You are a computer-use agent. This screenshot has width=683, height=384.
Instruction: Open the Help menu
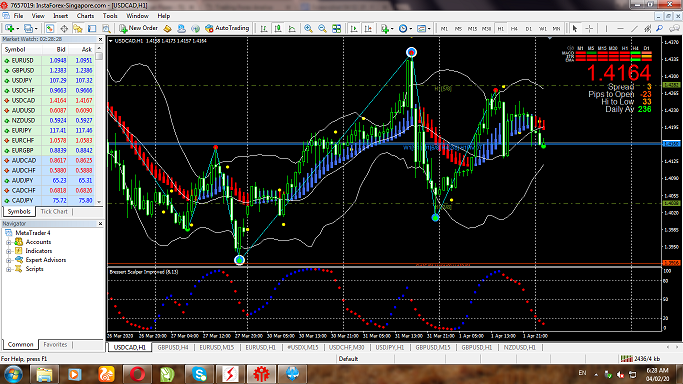[x=164, y=16]
